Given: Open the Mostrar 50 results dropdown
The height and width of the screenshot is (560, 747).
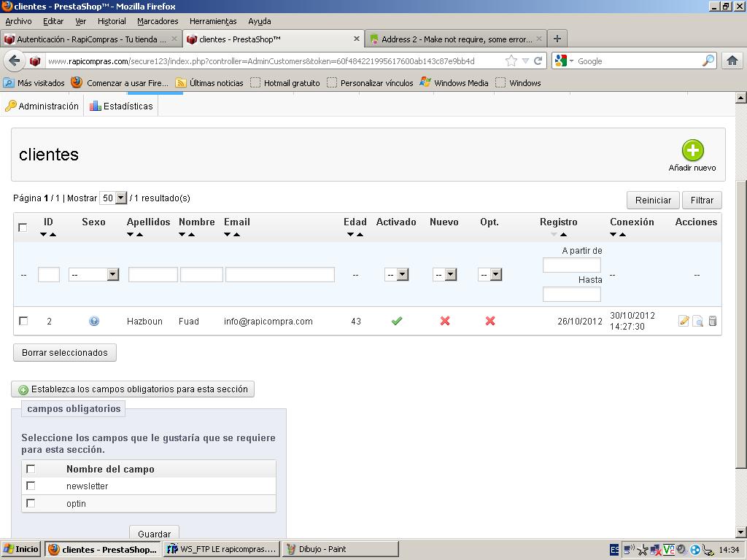Looking at the screenshot, I should click(113, 198).
